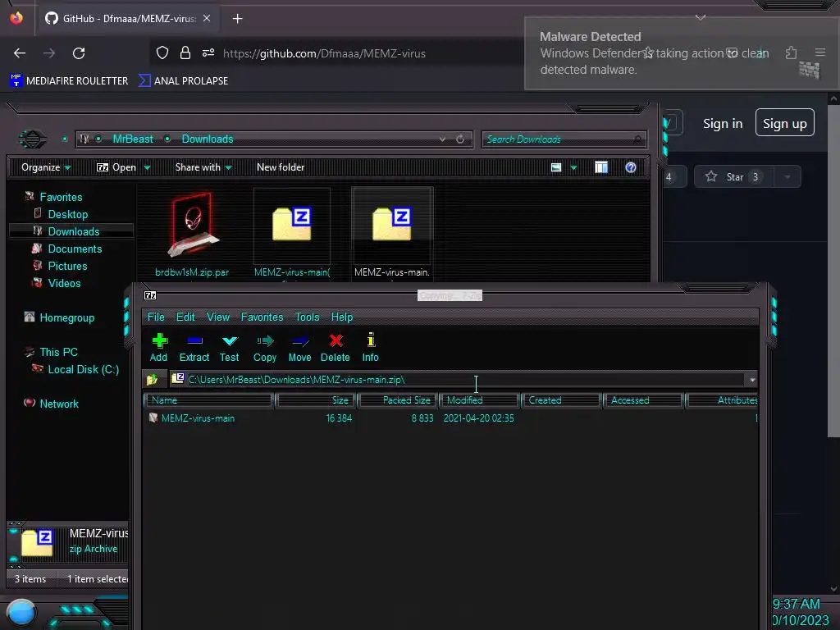Image resolution: width=840 pixels, height=630 pixels.
Task: Star the MEMZ-virus repository
Action: (734, 177)
